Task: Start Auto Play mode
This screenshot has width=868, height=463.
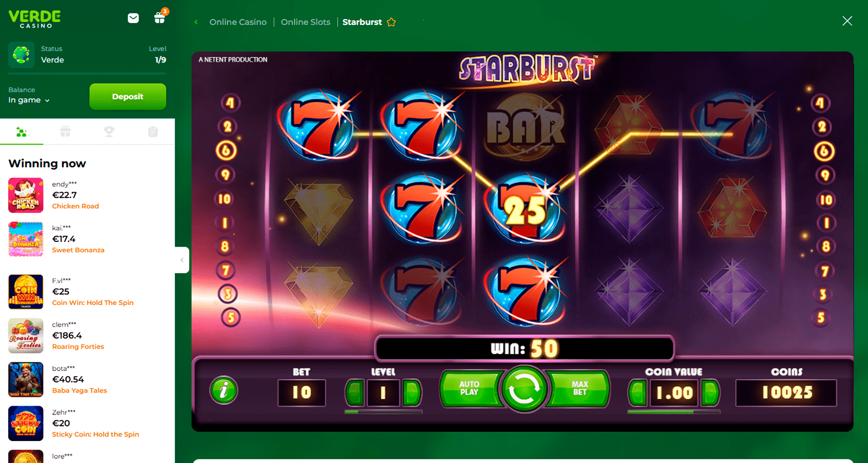Action: [x=469, y=388]
